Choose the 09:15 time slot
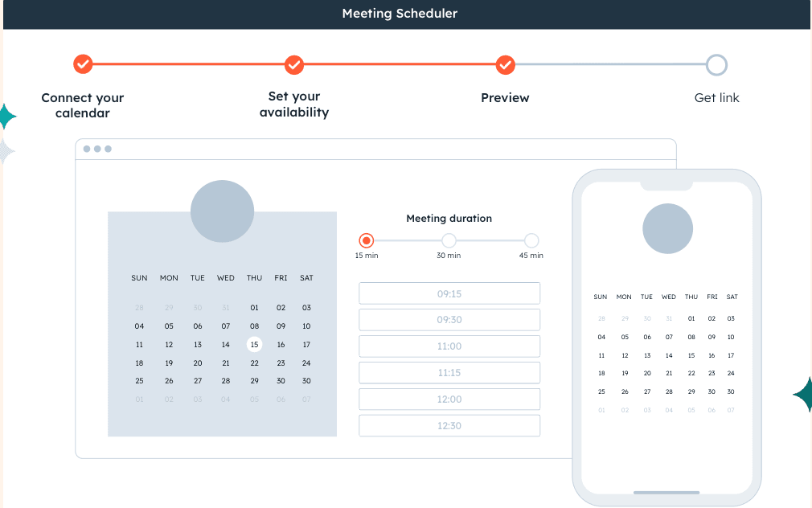812x508 pixels. click(449, 293)
